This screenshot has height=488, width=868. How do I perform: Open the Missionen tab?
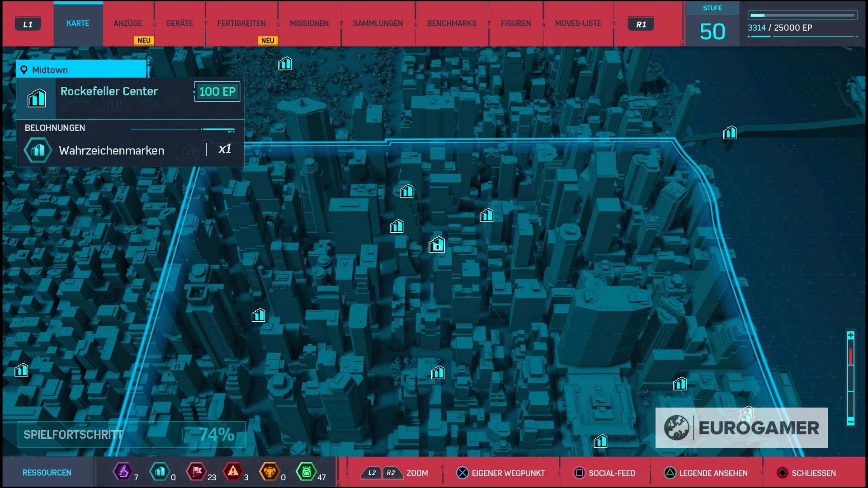(309, 23)
